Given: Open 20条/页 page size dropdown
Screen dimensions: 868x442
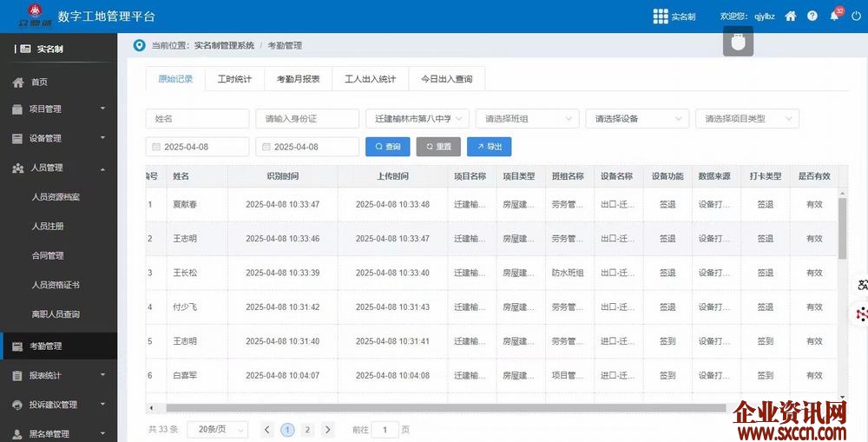Looking at the screenshot, I should (x=218, y=429).
